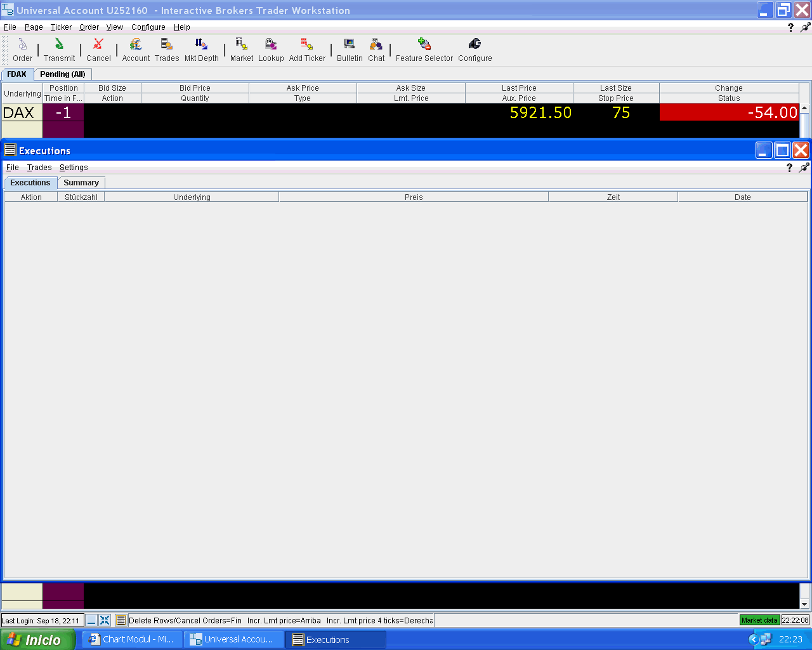Switch to the FDAX tab
This screenshot has height=650, width=812.
17,74
